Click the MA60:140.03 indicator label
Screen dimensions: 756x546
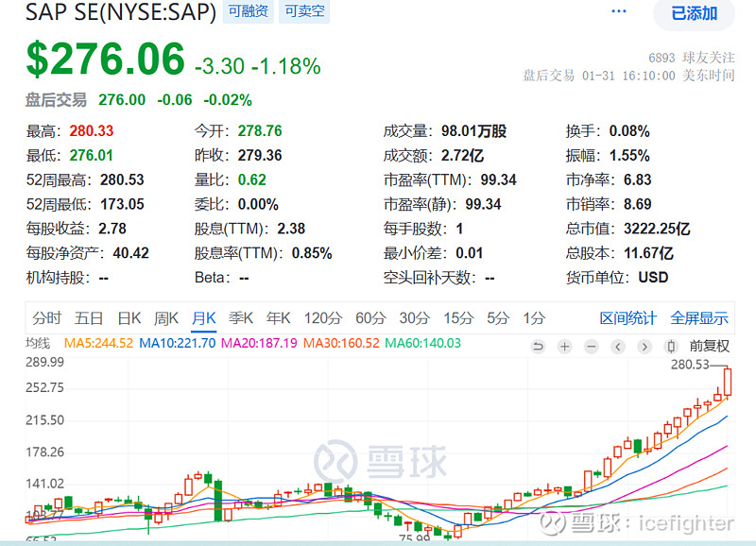click(x=422, y=343)
